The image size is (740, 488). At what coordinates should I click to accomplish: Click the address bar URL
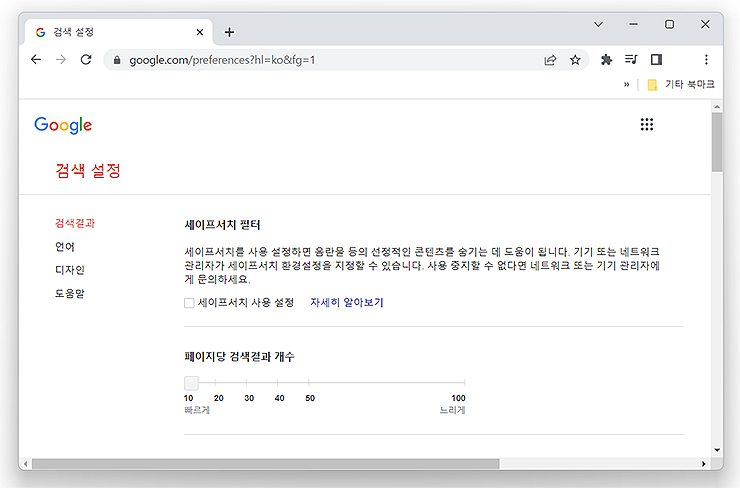point(222,60)
